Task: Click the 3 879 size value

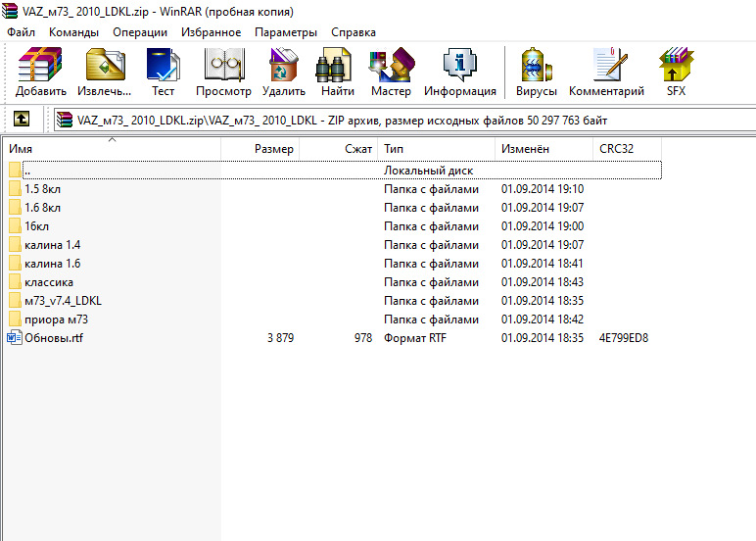Action: (x=281, y=338)
